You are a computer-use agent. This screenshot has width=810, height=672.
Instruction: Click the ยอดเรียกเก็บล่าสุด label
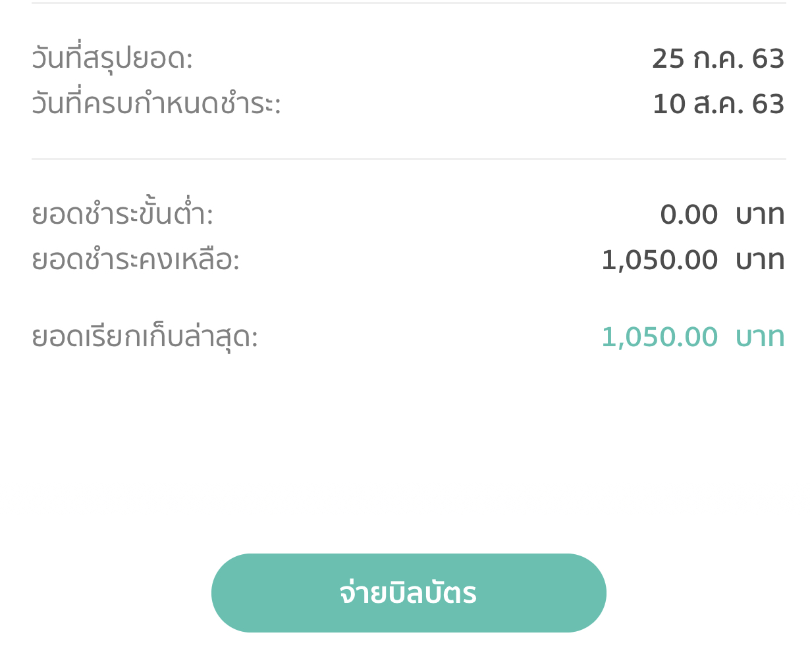tap(145, 337)
